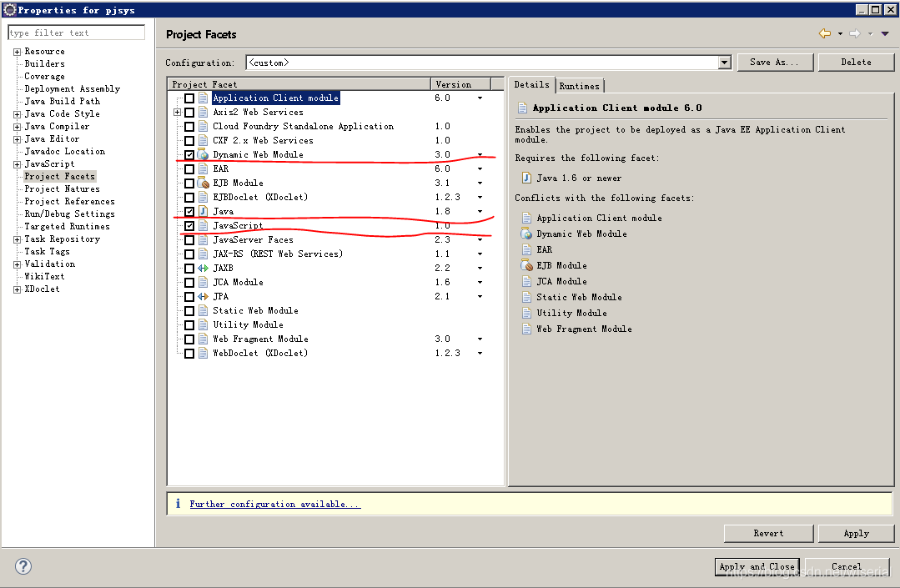Click Apply and Close button

[757, 566]
